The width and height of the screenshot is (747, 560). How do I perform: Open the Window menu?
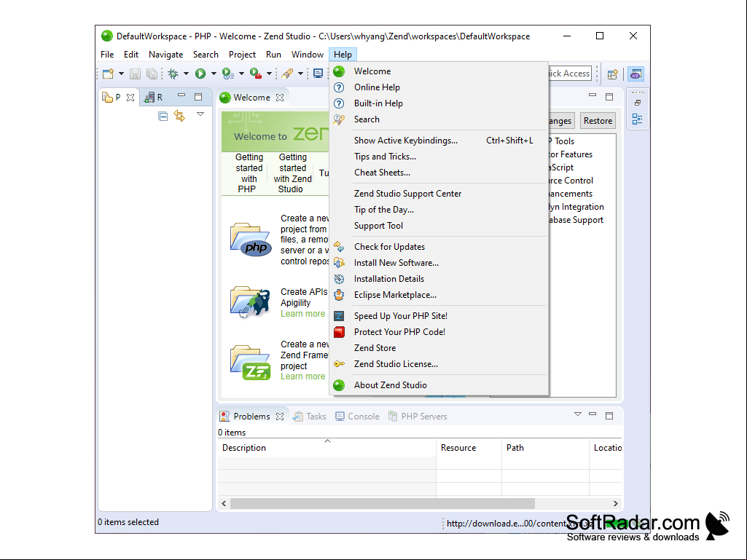(x=308, y=55)
